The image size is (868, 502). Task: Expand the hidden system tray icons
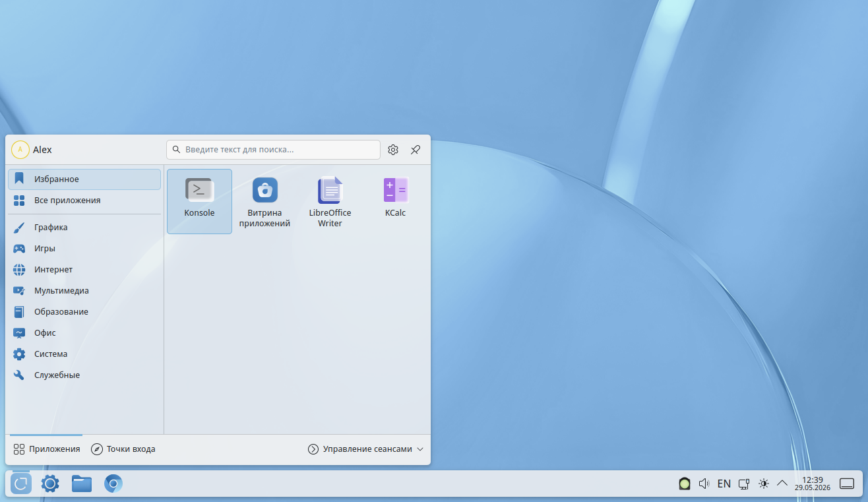pyautogui.click(x=782, y=484)
